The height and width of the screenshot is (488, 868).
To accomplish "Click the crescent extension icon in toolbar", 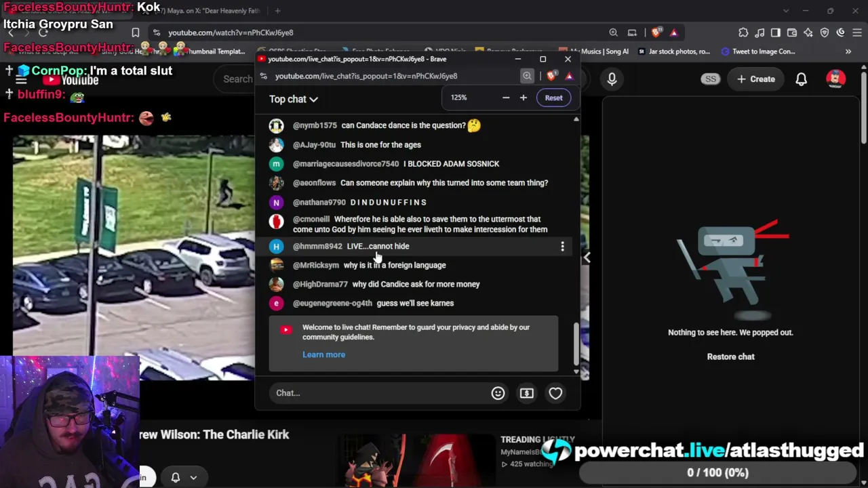I will (841, 33).
